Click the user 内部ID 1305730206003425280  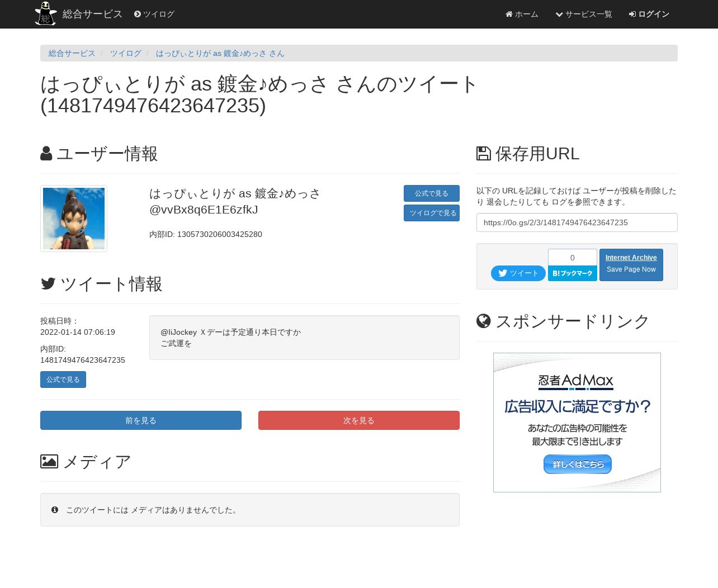(206, 234)
